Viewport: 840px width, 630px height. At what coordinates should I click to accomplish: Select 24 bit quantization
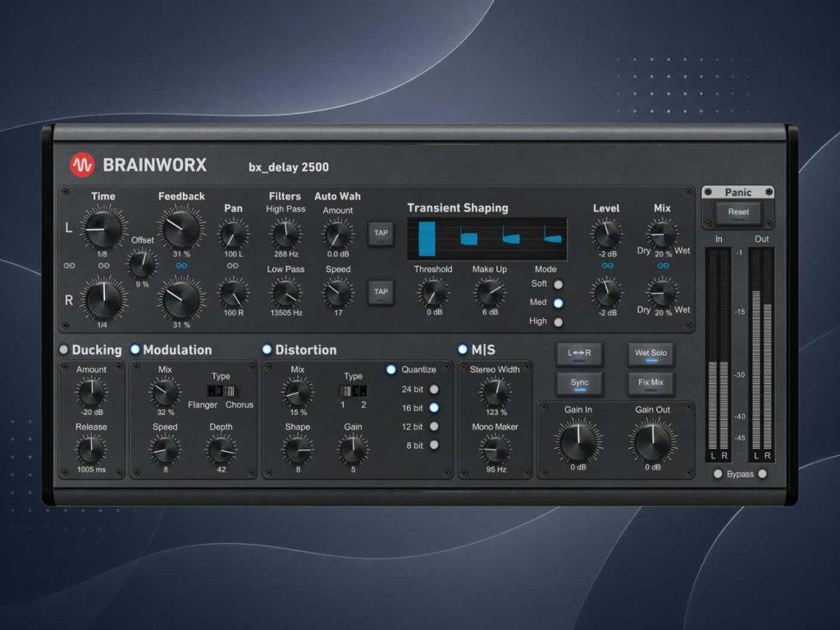coord(434,390)
